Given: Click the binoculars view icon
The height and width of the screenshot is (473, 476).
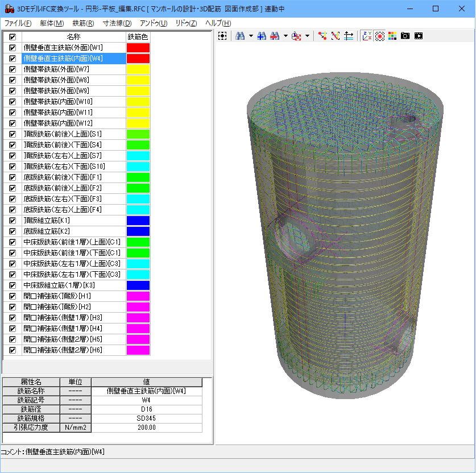Looking at the screenshot, I should click(240, 36).
